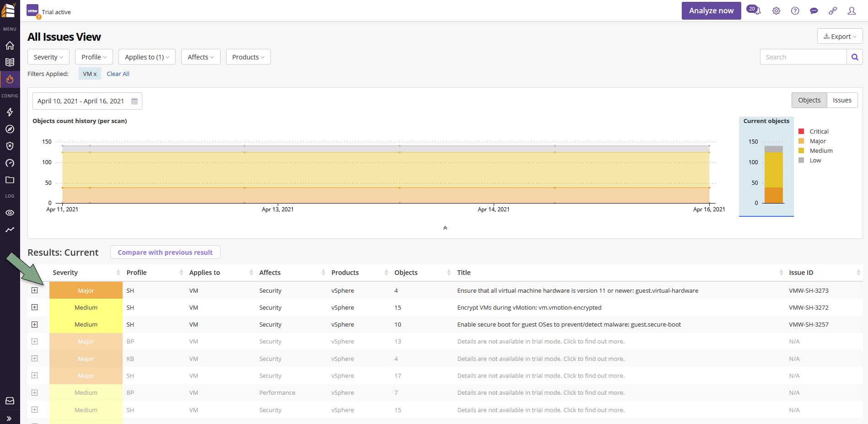868x424 pixels.
Task: Click the Analyze now button
Action: click(x=711, y=11)
